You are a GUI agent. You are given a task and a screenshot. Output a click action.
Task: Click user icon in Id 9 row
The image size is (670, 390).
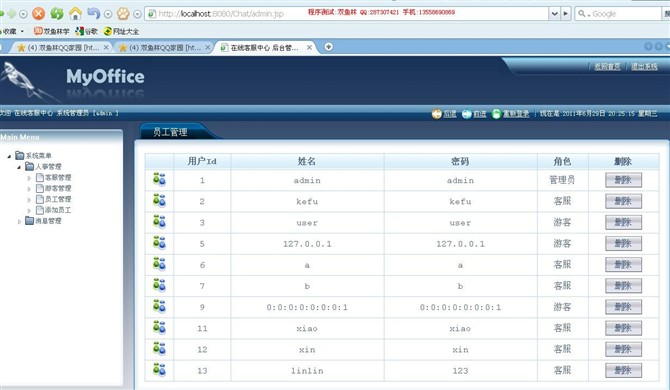coord(159,306)
